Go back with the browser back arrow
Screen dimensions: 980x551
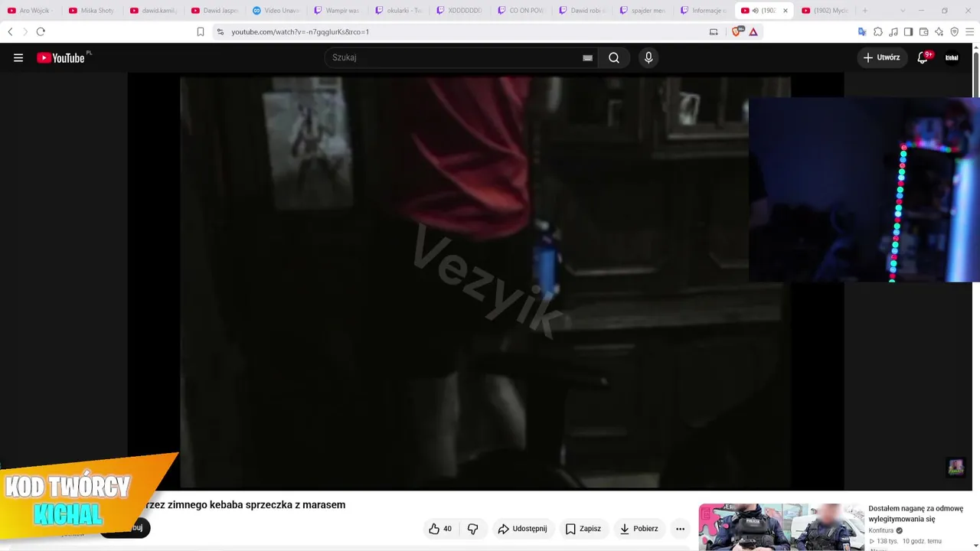pos(10,31)
